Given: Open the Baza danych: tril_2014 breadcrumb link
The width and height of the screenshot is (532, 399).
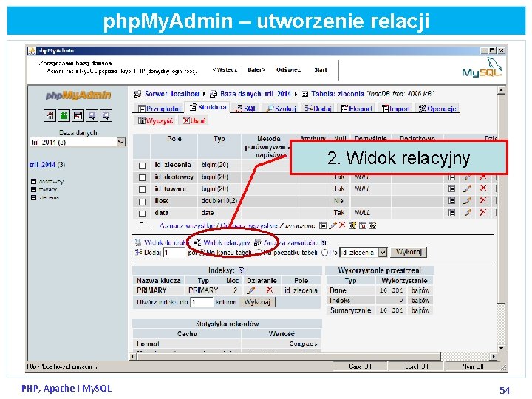Looking at the screenshot, I should pyautogui.click(x=256, y=94).
